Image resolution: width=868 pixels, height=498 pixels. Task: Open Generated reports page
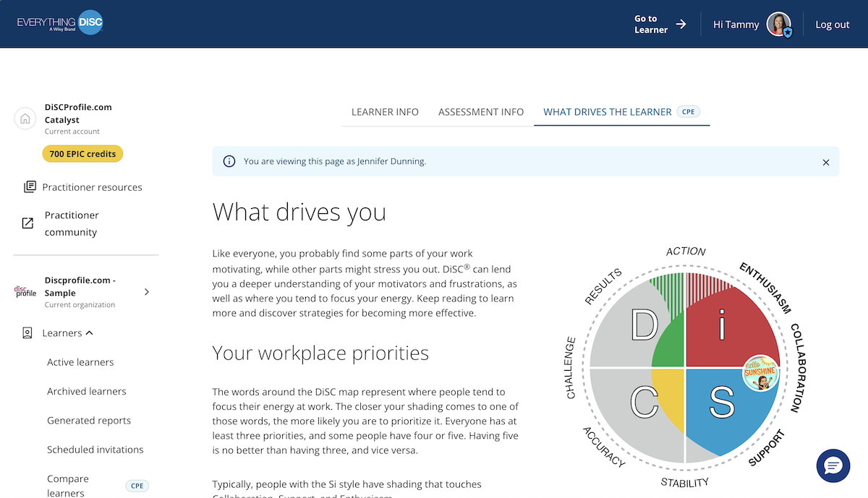pos(89,421)
